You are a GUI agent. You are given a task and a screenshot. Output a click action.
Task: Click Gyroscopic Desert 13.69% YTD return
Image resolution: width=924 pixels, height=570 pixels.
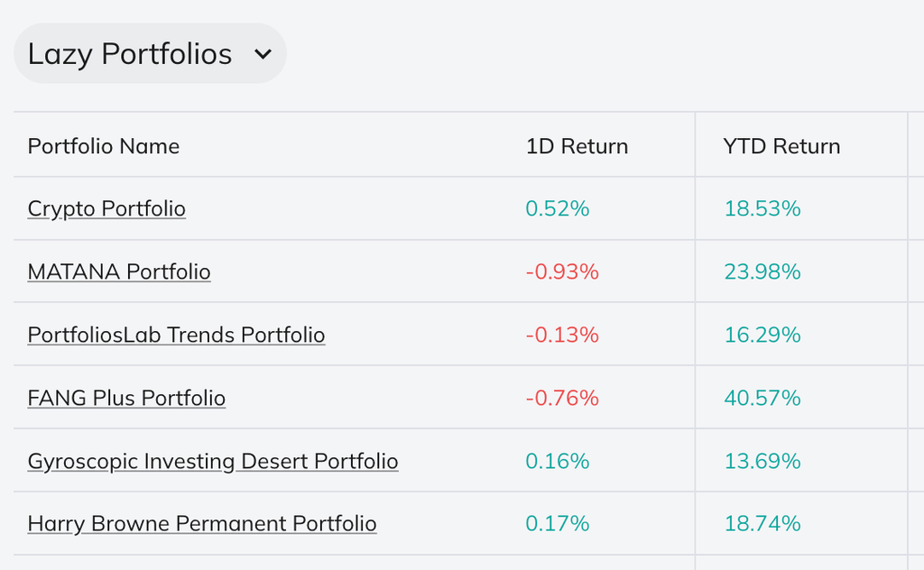click(762, 462)
